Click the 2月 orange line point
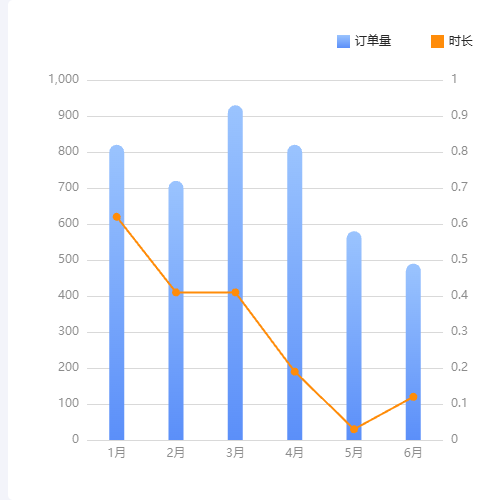This screenshot has height=500, width=500. (176, 292)
